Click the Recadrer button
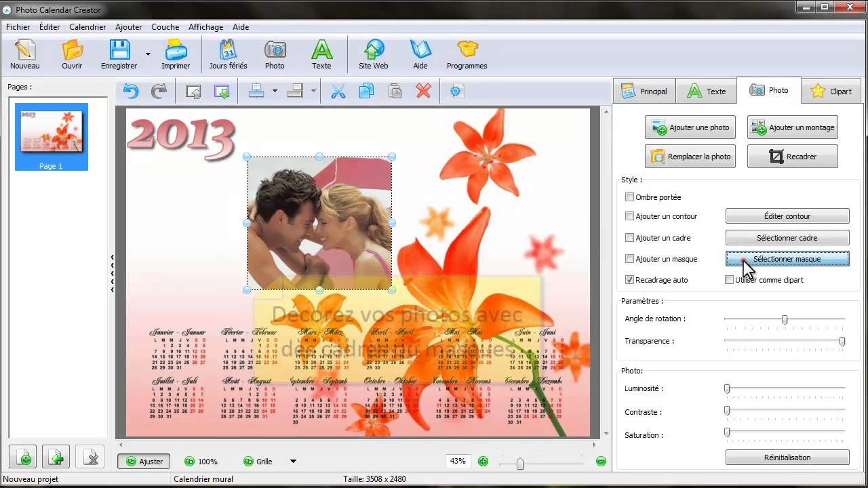The width and height of the screenshot is (868, 488). 792,157
